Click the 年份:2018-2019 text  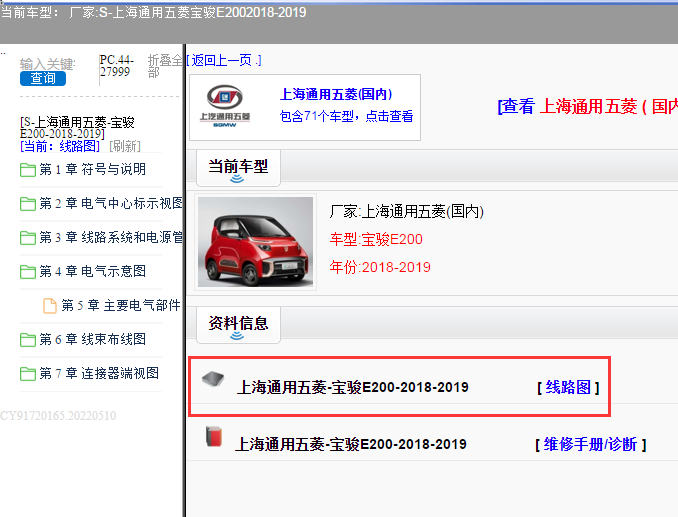[x=380, y=267]
